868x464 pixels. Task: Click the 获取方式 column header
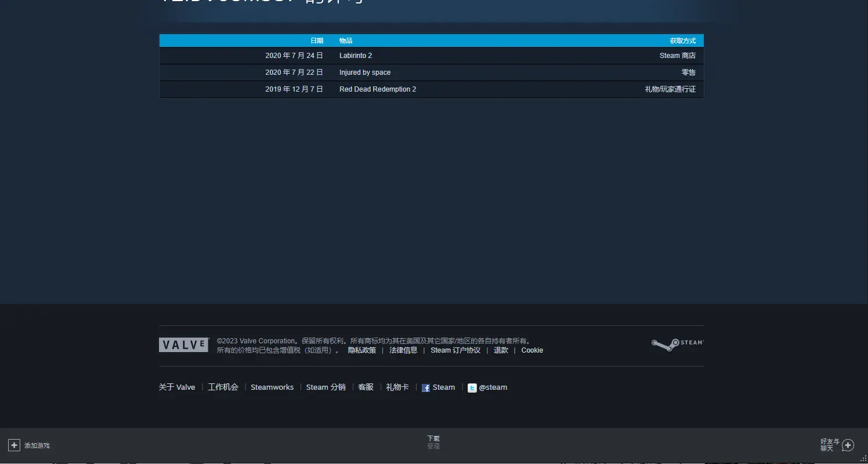[683, 41]
